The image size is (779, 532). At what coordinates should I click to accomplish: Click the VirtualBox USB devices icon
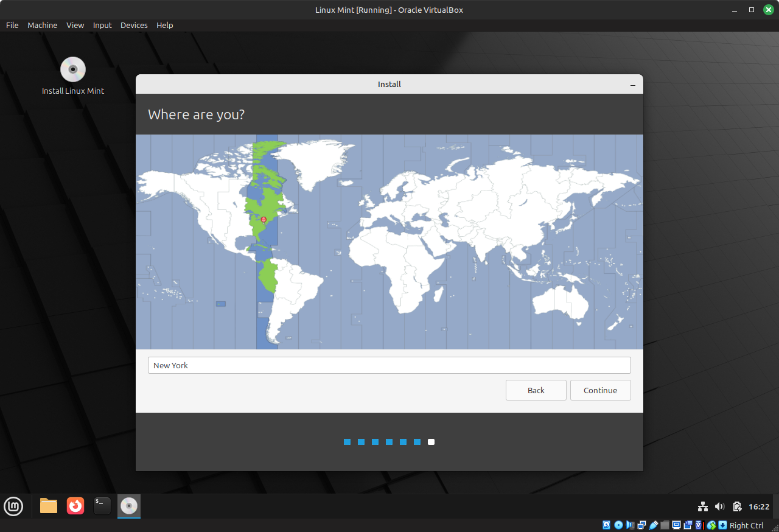pyautogui.click(x=654, y=525)
